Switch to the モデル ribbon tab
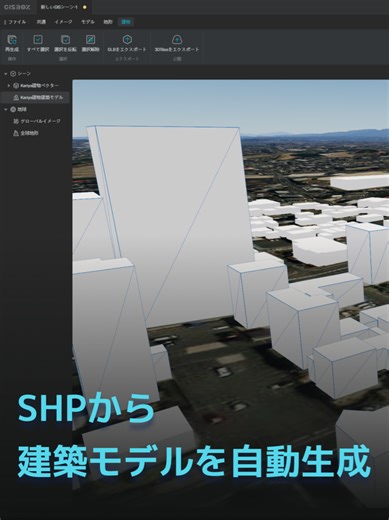This screenshot has height=520, width=389. (88, 22)
